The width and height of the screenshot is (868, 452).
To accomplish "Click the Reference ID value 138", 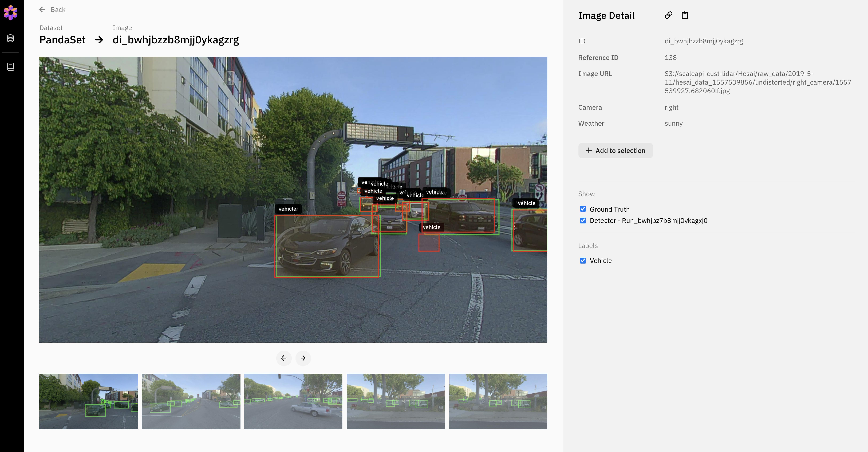I will [670, 58].
